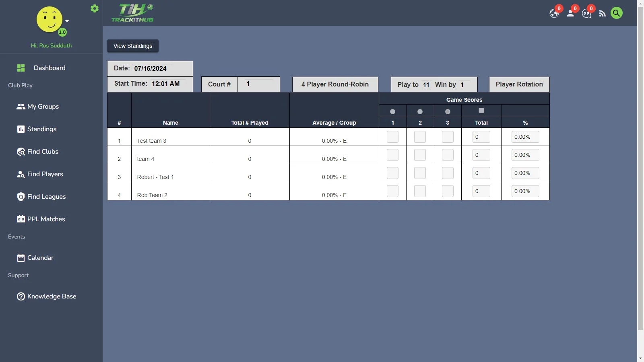This screenshot has height=362, width=644.
Task: Open the Knowledge Base link
Action: 52,296
